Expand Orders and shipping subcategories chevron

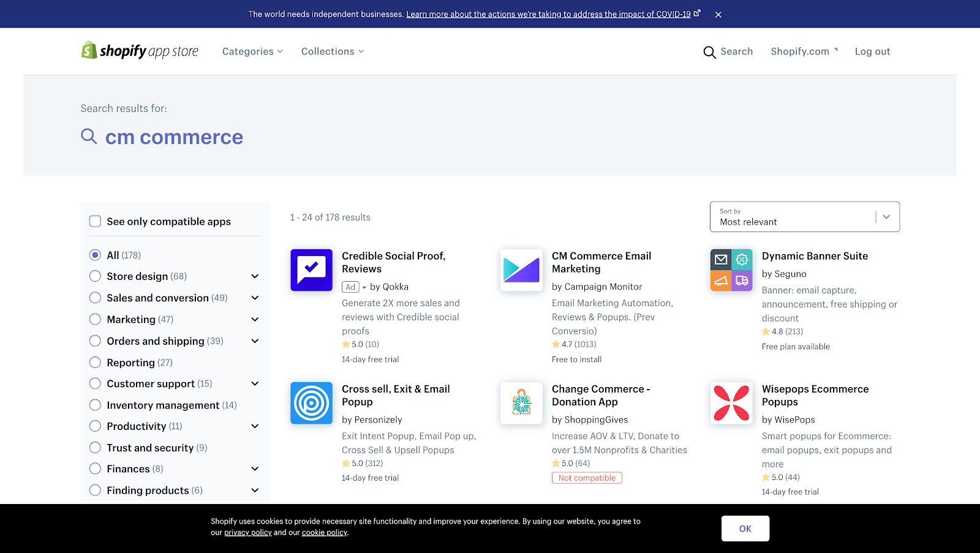click(x=255, y=340)
